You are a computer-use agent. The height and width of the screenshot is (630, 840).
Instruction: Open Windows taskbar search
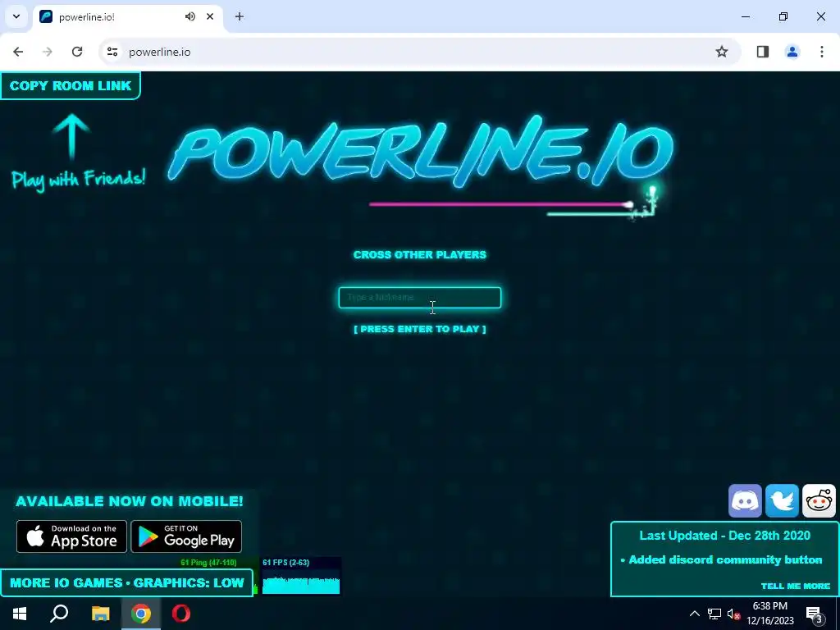coord(59,614)
